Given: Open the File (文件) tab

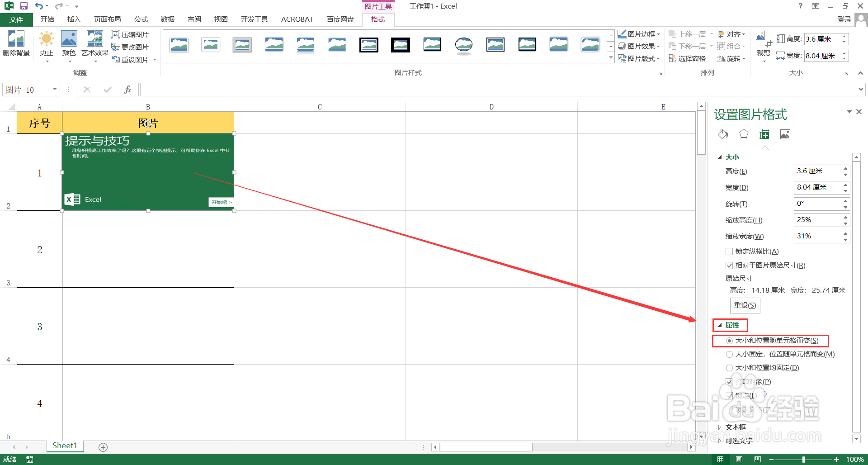Looking at the screenshot, I should click(16, 19).
